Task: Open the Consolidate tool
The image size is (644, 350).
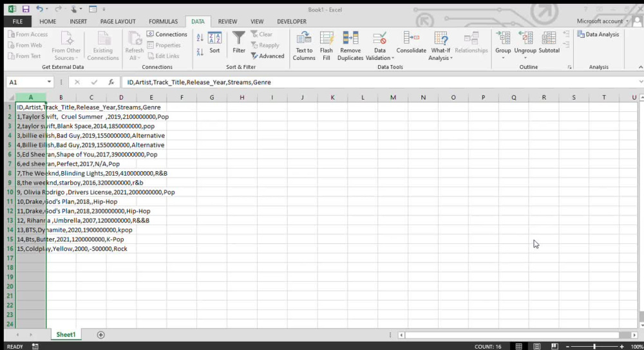Action: tap(411, 42)
